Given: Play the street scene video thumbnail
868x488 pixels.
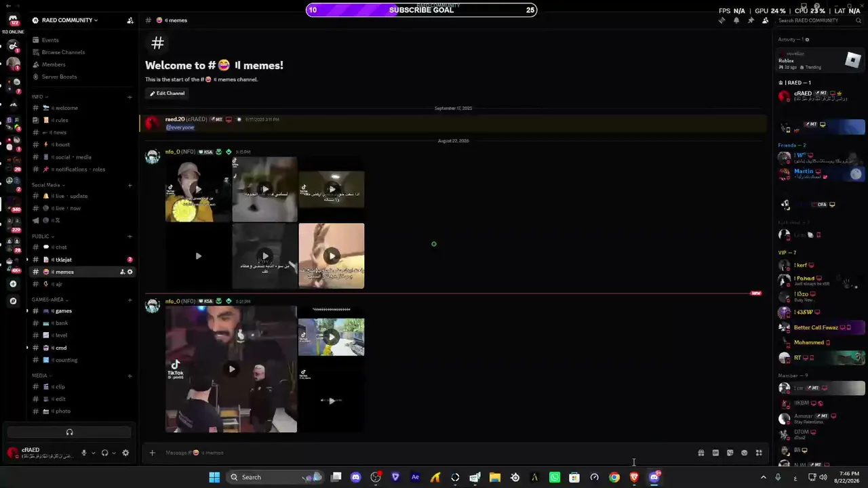Looking at the screenshot, I should pyautogui.click(x=332, y=337).
